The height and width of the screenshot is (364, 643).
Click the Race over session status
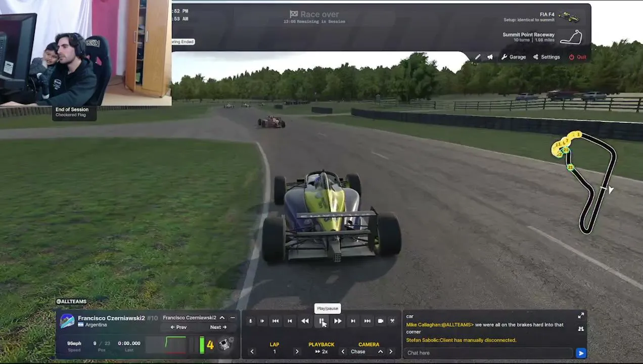point(314,14)
